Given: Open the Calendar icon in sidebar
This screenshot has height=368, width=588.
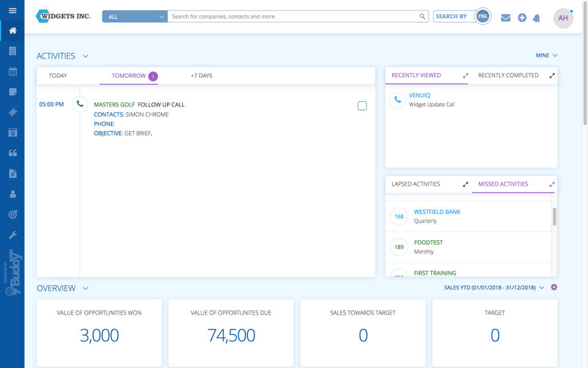Looking at the screenshot, I should (x=13, y=71).
